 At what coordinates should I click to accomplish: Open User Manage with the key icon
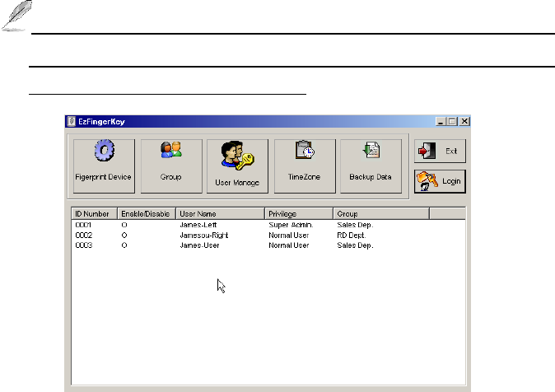(237, 166)
